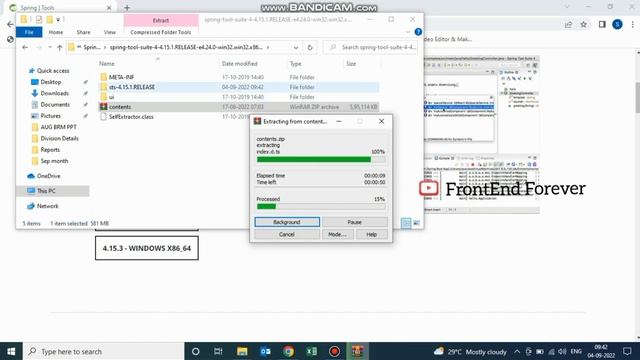Bookmark this page with star icon
Viewport: 640px width, 360px height.
pyautogui.click(x=584, y=24)
